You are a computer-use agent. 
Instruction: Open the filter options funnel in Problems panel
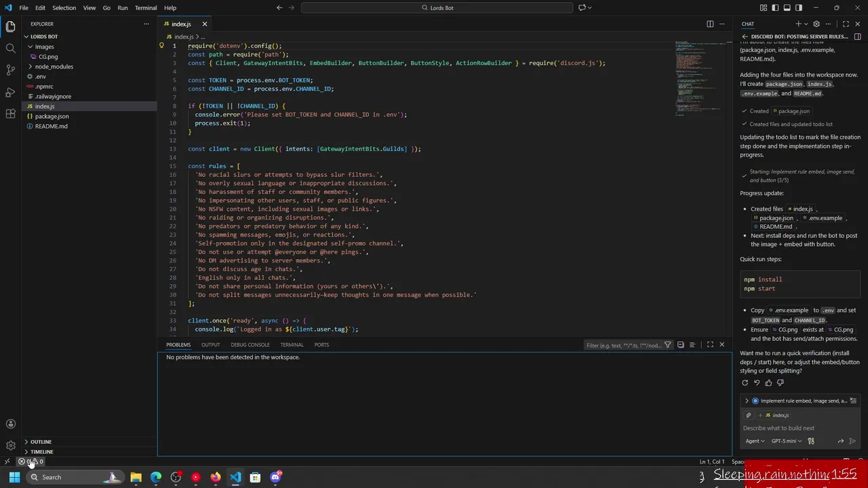click(668, 345)
